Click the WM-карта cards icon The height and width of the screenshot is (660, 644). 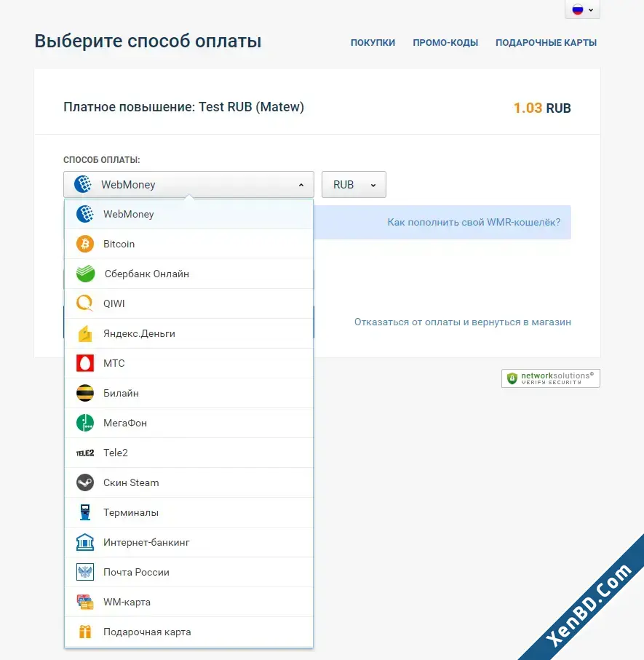point(85,602)
